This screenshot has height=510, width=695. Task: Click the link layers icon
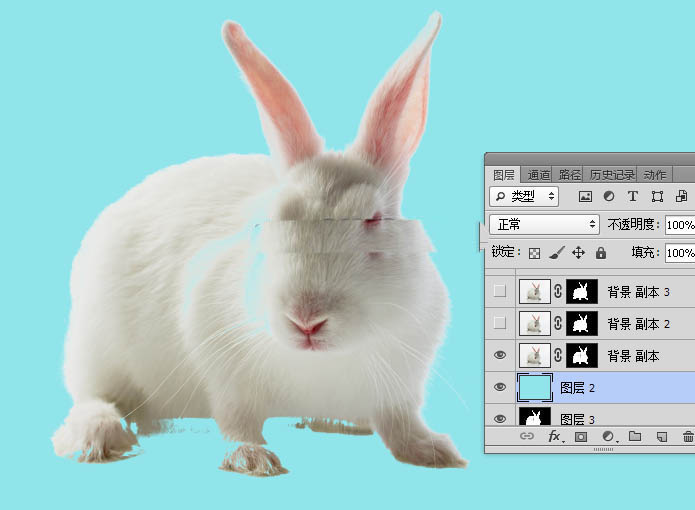click(x=527, y=436)
